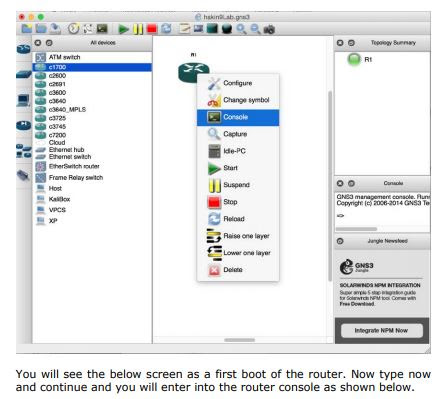Select the Add a link cable icon
The height and width of the screenshot is (399, 448).
coord(23,175)
